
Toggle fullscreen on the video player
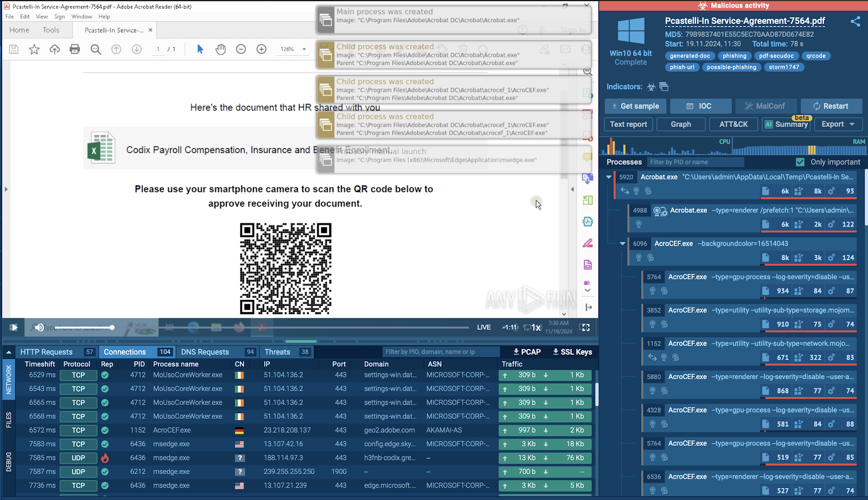click(585, 328)
